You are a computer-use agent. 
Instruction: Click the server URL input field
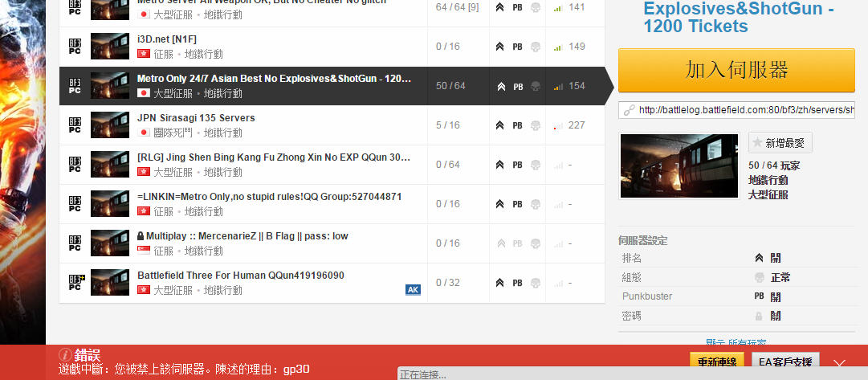[x=736, y=110]
